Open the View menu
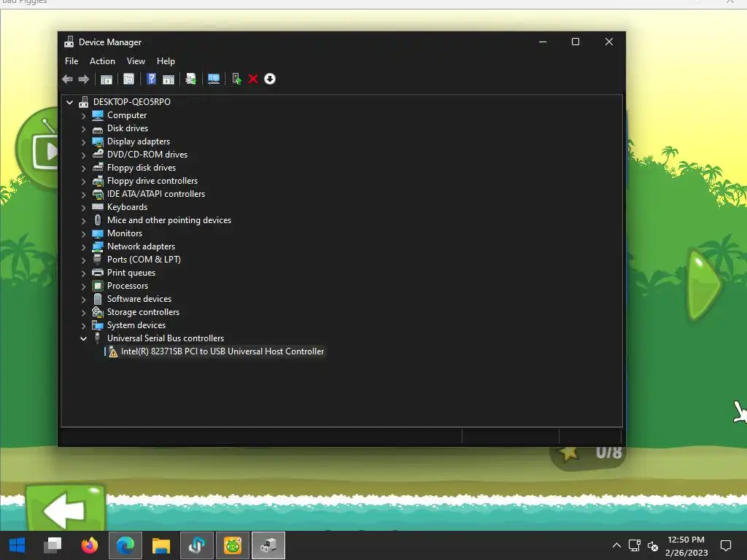 point(136,61)
